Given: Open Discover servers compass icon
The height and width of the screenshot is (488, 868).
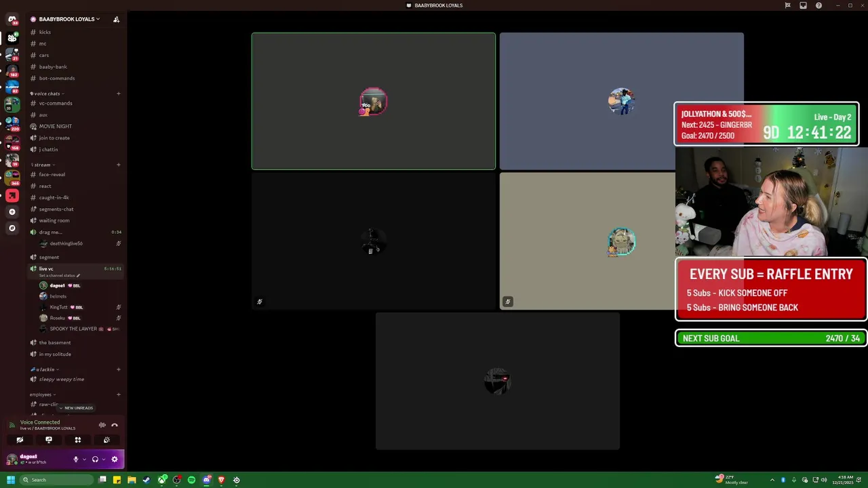Looking at the screenshot, I should click(x=12, y=228).
